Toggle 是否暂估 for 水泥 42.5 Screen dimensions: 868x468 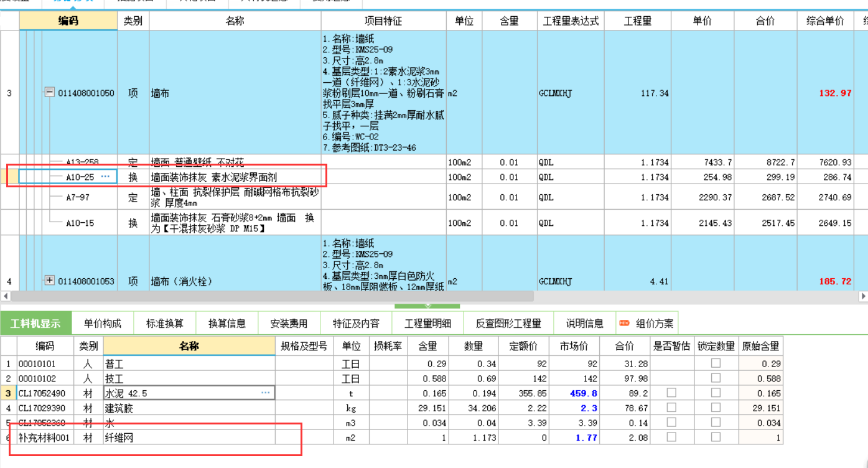point(671,393)
